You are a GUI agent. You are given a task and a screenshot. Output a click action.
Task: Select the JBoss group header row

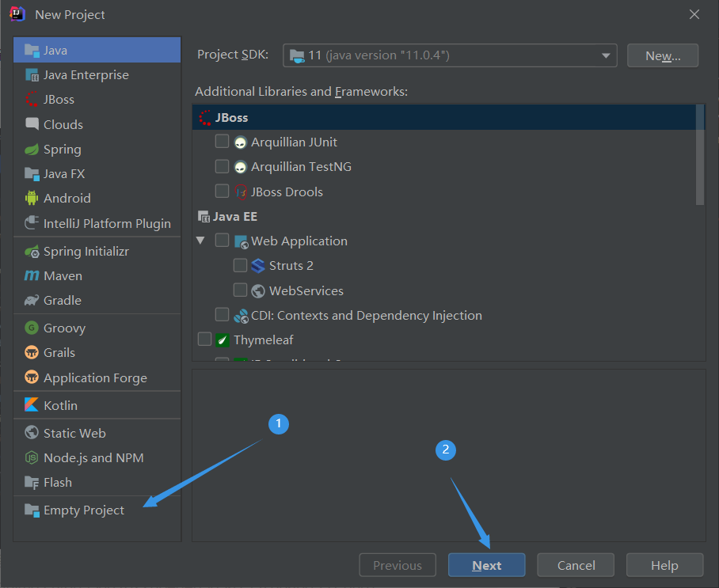444,117
